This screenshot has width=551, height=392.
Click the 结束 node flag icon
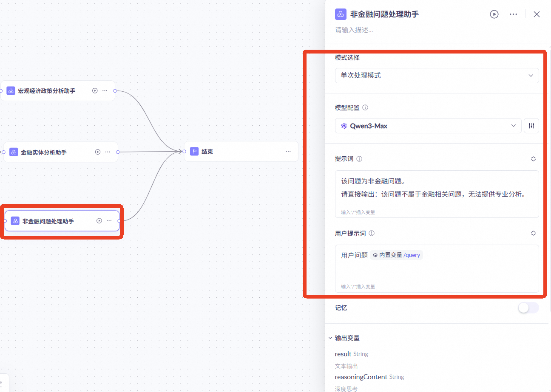point(194,151)
